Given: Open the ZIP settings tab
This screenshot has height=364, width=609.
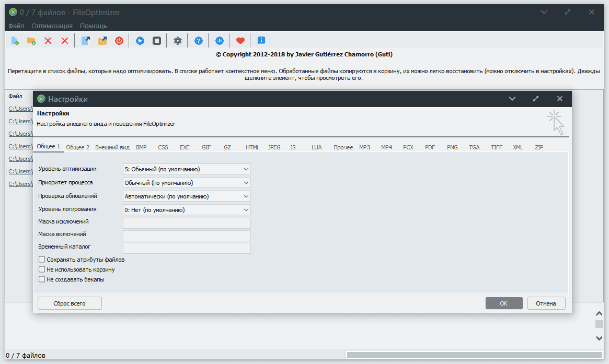Looking at the screenshot, I should click(x=539, y=147).
